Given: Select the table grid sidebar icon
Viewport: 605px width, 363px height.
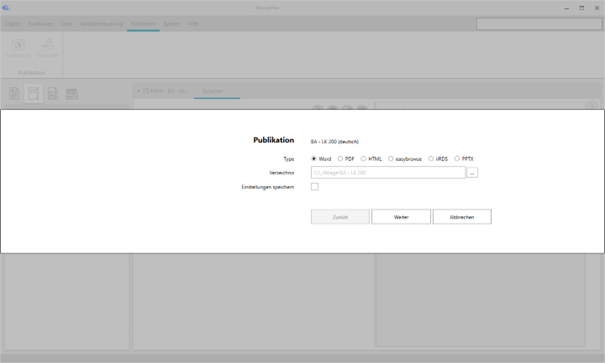Looking at the screenshot, I should pyautogui.click(x=72, y=94).
